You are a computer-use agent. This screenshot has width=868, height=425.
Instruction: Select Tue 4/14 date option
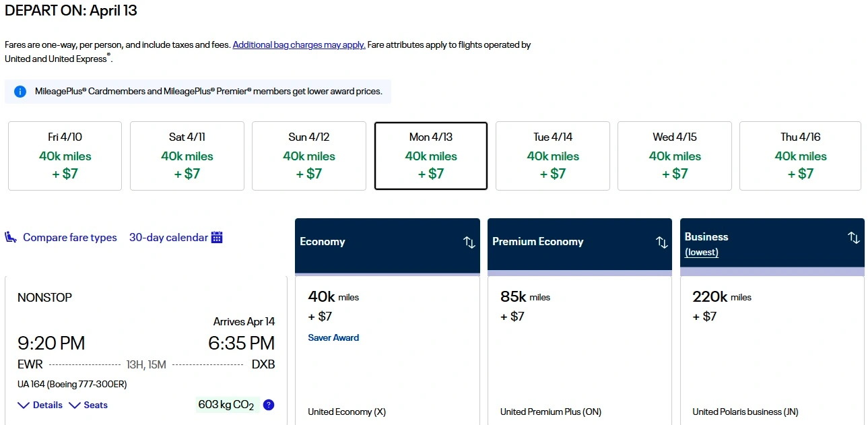pyautogui.click(x=552, y=156)
